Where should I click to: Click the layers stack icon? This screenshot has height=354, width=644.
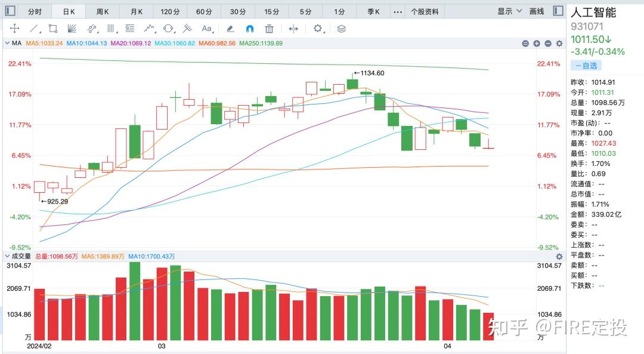[341, 29]
